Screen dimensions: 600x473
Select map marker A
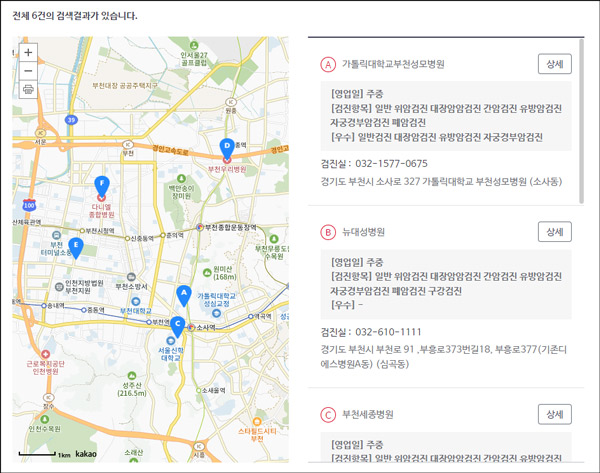(x=184, y=295)
